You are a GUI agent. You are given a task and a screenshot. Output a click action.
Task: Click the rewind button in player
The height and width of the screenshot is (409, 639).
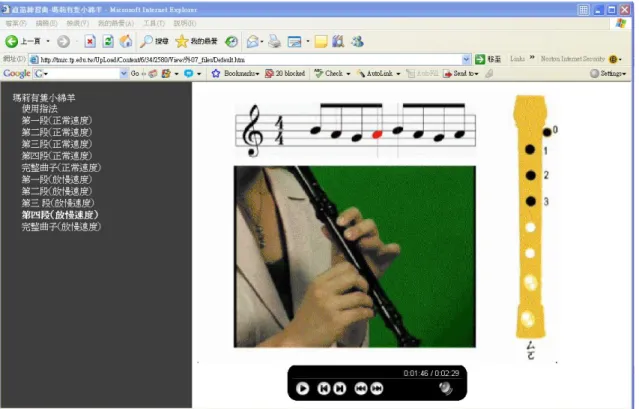tap(361, 389)
